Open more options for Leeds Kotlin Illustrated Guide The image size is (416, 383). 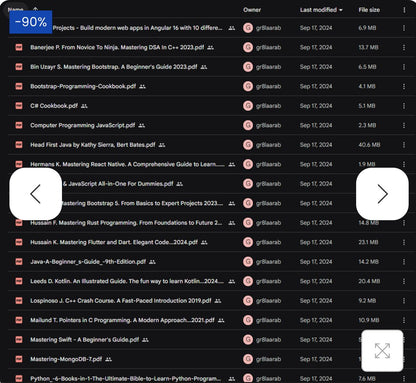404,281
